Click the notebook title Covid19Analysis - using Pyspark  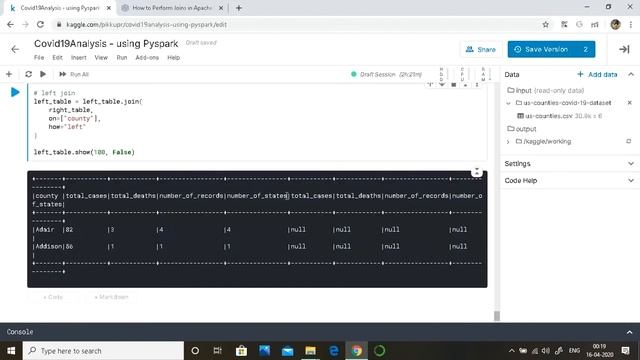106,44
